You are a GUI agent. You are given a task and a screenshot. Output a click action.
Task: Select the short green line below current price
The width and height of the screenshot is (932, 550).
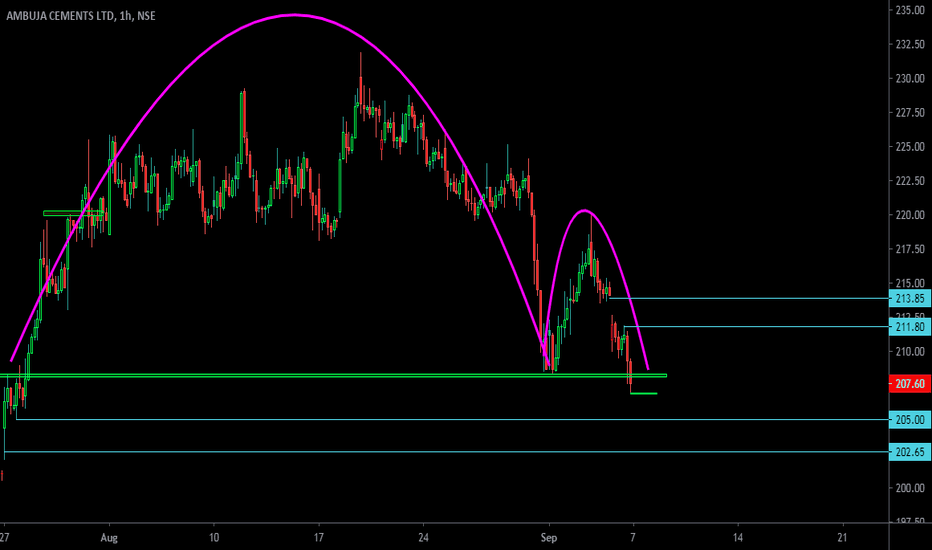(644, 394)
